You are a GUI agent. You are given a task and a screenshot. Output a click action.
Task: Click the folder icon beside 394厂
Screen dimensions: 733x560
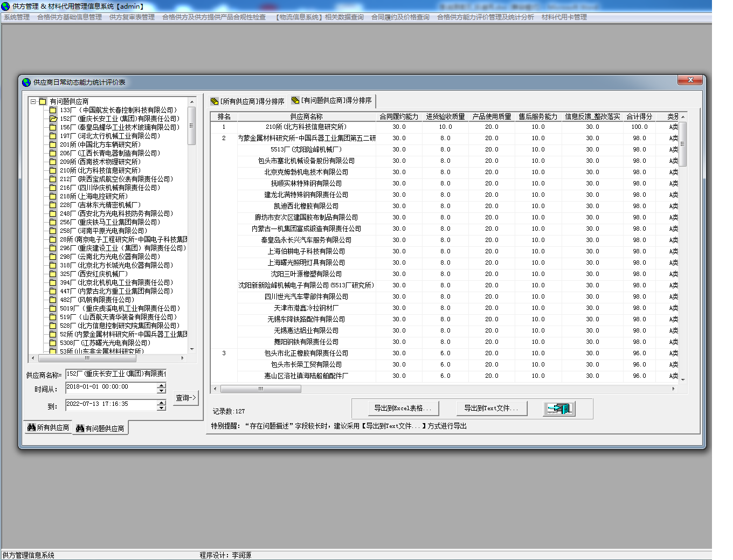click(53, 282)
